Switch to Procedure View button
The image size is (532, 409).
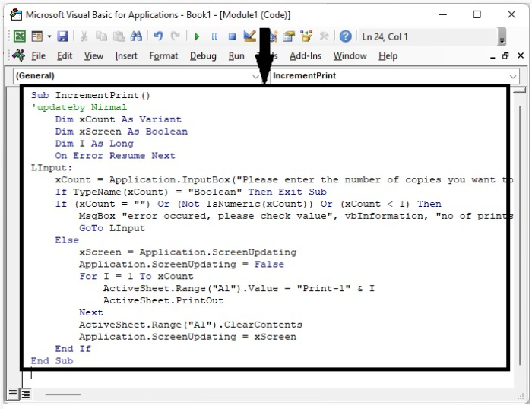pos(13,393)
